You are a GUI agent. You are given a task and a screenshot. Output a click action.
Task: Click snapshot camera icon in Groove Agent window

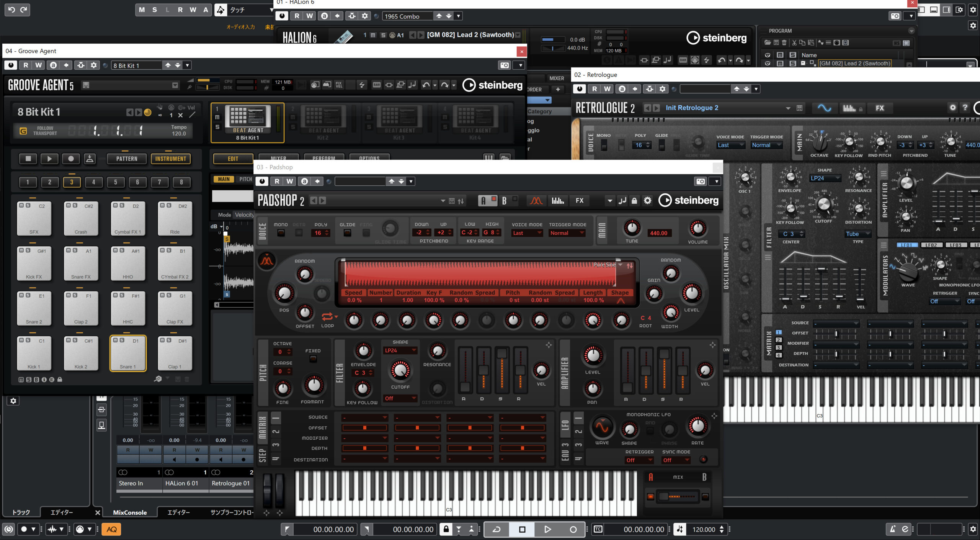click(x=505, y=65)
